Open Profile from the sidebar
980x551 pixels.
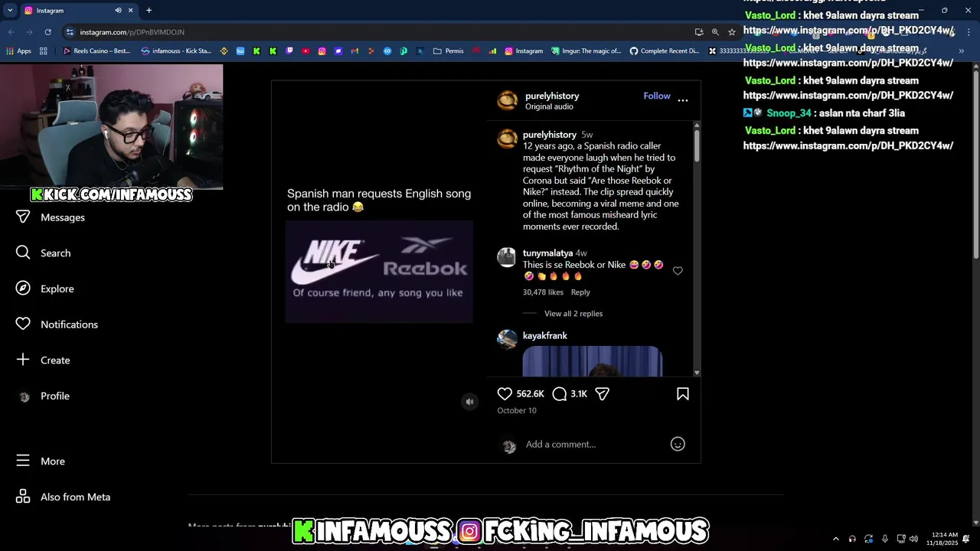point(43,396)
